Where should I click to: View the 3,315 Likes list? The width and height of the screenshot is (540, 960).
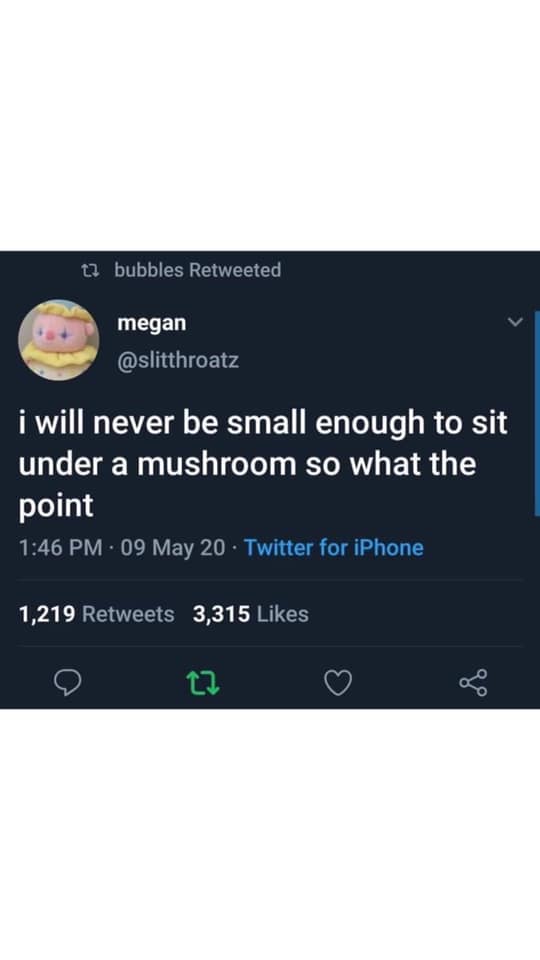click(250, 613)
